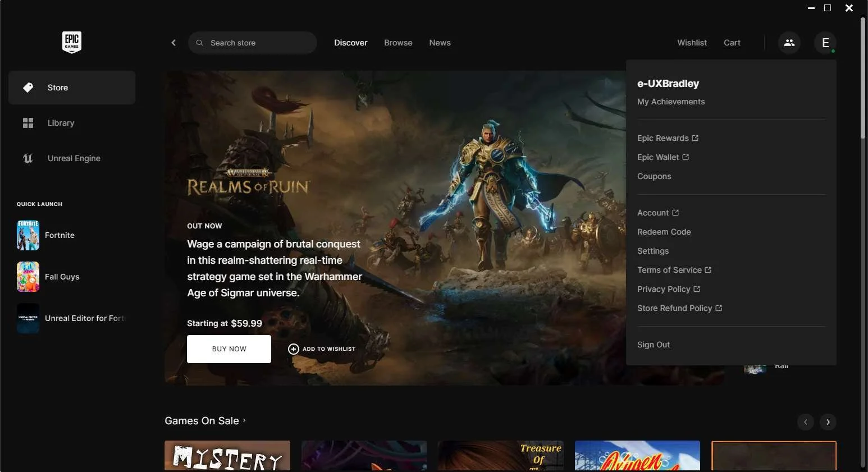Select Store in the sidebar
The height and width of the screenshot is (472, 868).
pos(72,88)
